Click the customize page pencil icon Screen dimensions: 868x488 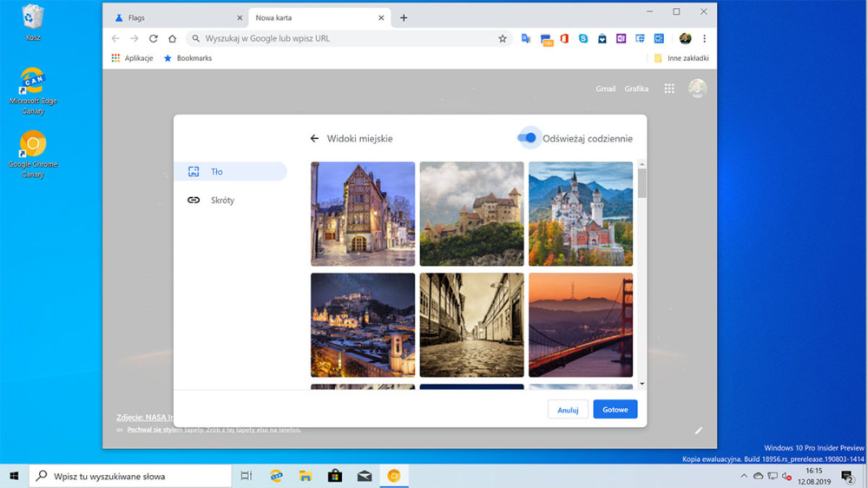699,431
